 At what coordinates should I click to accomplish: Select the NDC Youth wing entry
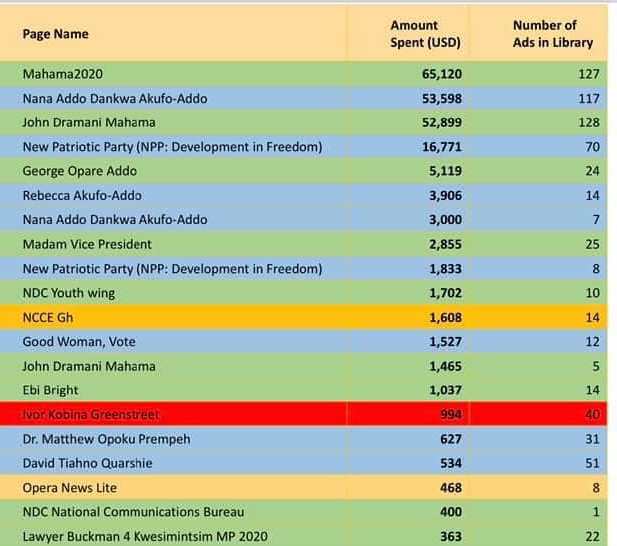68,293
